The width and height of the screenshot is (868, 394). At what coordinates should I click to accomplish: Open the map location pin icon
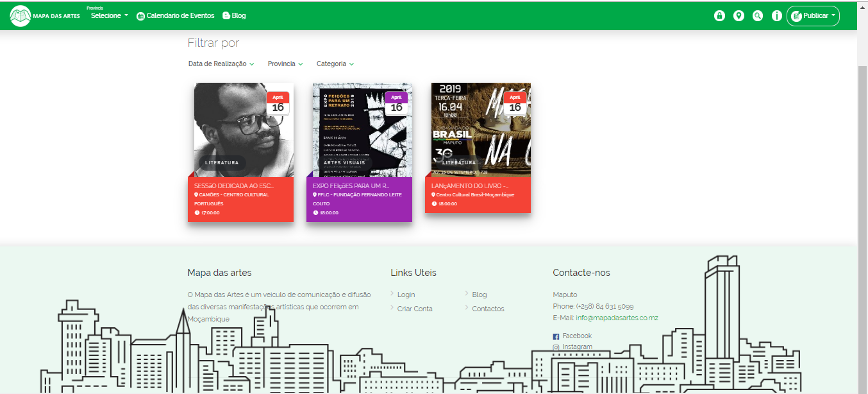coord(739,16)
